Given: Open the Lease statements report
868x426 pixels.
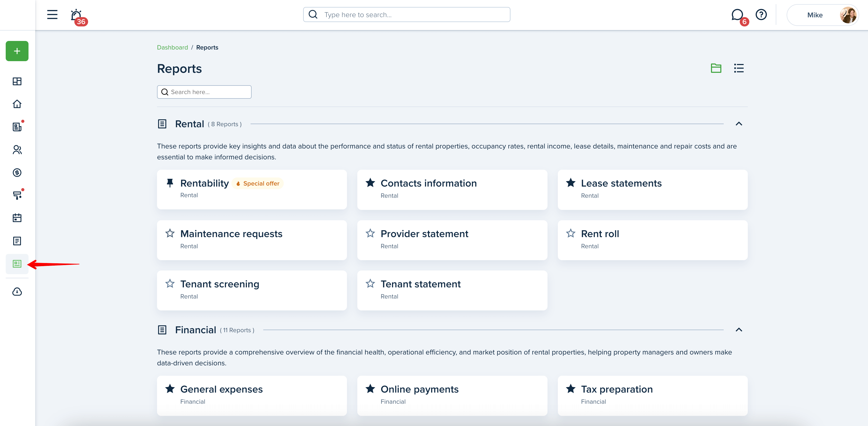Looking at the screenshot, I should click(x=652, y=189).
